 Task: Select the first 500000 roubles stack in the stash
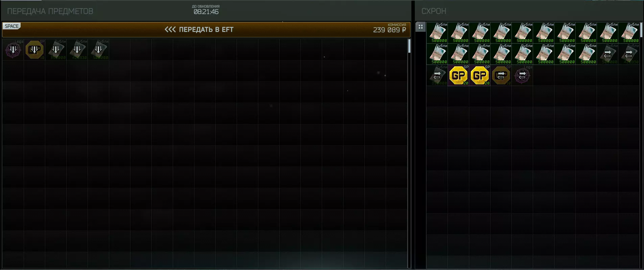pyautogui.click(x=437, y=33)
